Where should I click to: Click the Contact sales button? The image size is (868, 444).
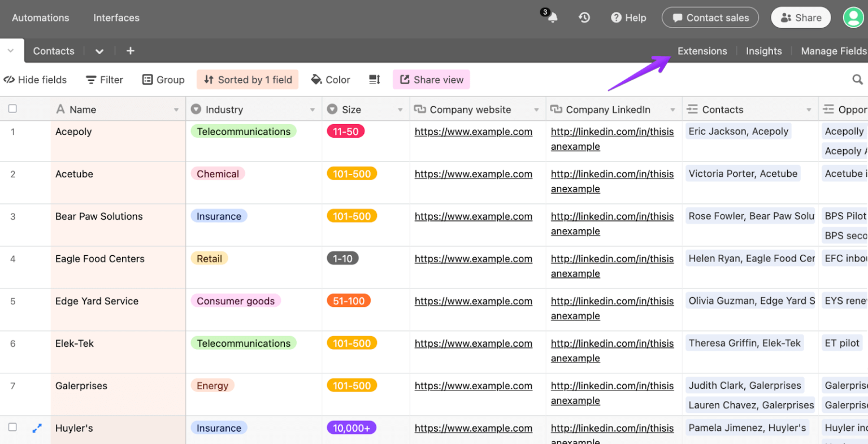[x=710, y=18]
